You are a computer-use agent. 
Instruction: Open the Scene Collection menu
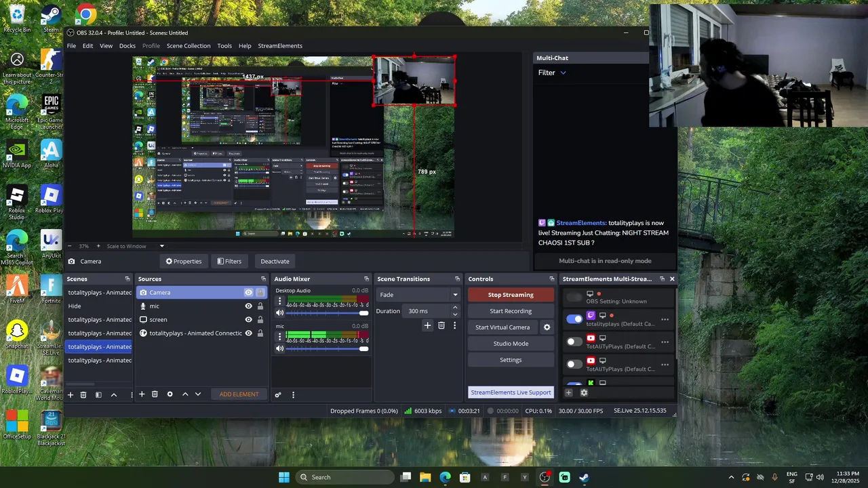pos(189,46)
